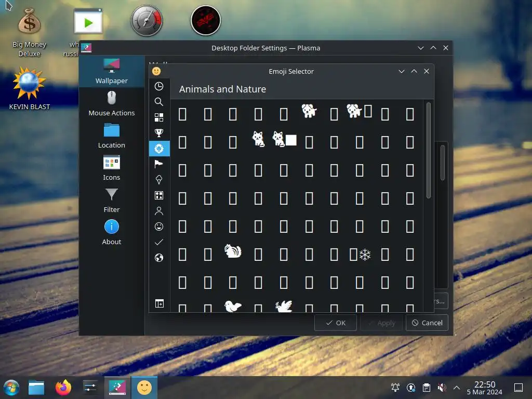
Task: Select the Food and Drink ice cream icon
Action: tap(159, 180)
